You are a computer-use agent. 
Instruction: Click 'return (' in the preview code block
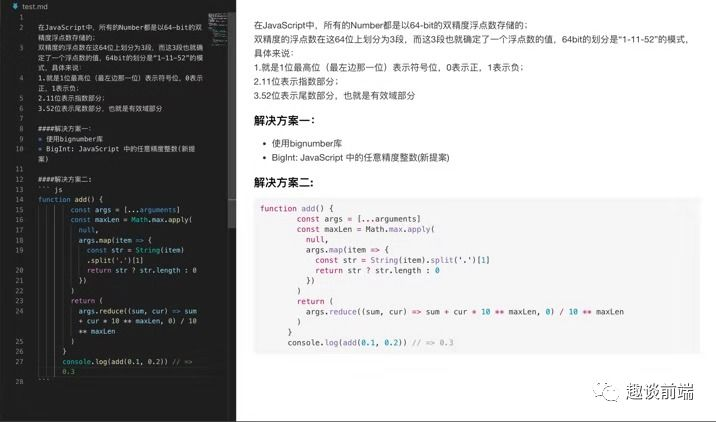(x=315, y=301)
